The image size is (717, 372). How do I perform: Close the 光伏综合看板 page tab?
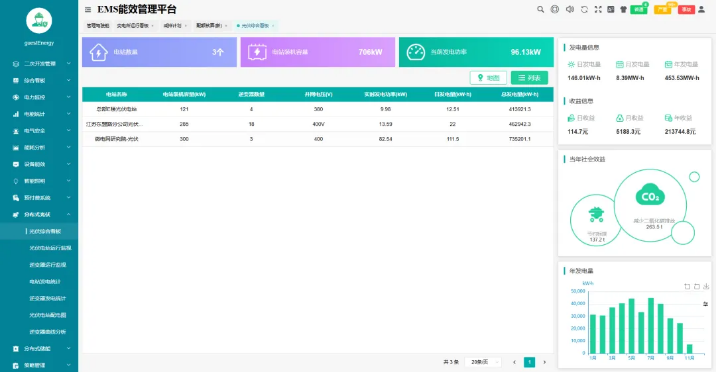click(x=273, y=26)
